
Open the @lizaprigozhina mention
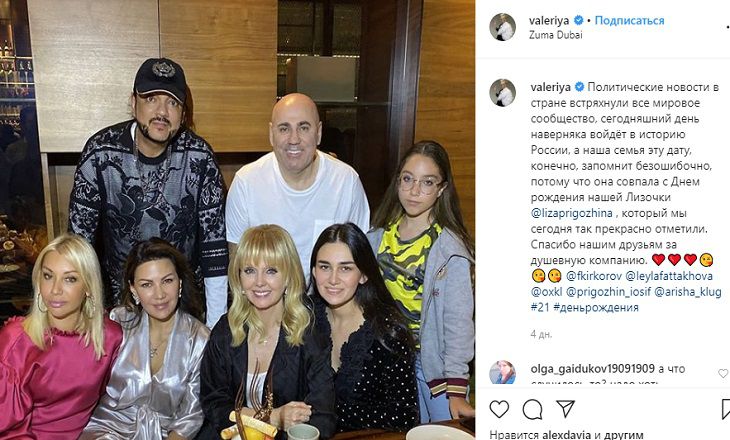pos(572,213)
